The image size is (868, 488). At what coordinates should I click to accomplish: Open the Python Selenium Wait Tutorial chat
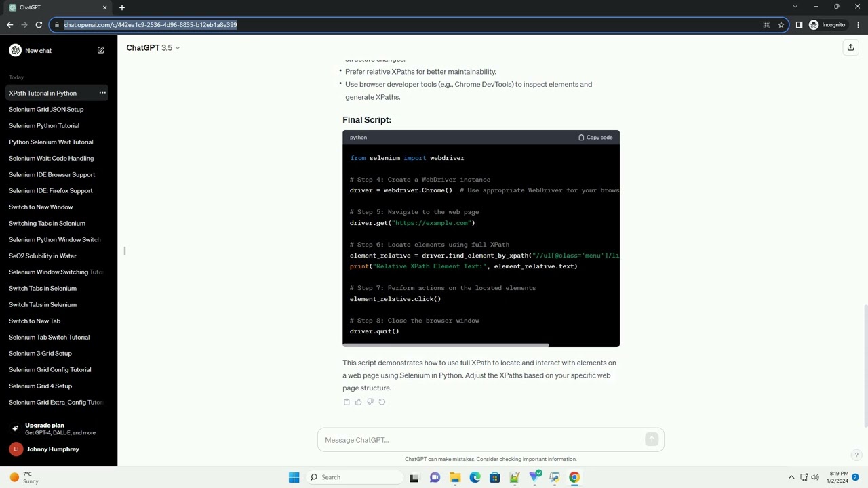pyautogui.click(x=57, y=142)
